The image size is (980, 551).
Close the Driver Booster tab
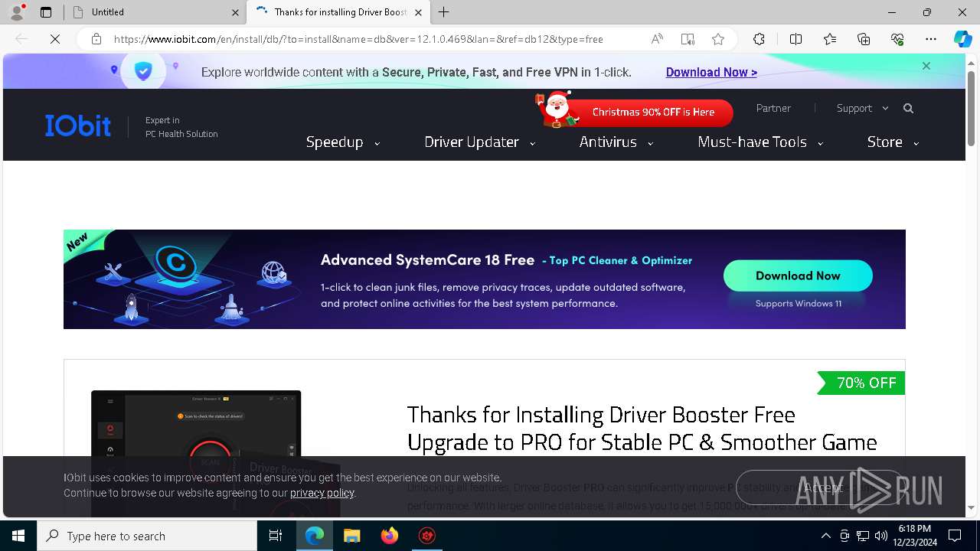[x=418, y=12]
